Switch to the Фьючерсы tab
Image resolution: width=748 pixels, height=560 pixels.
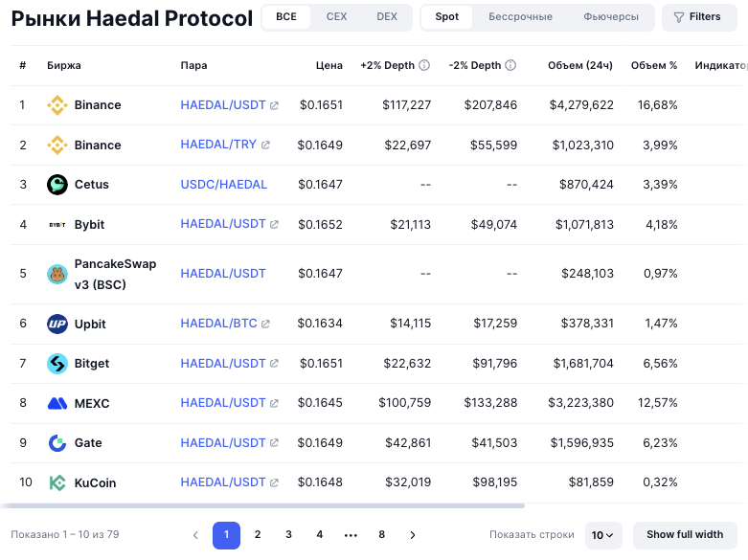610,17
